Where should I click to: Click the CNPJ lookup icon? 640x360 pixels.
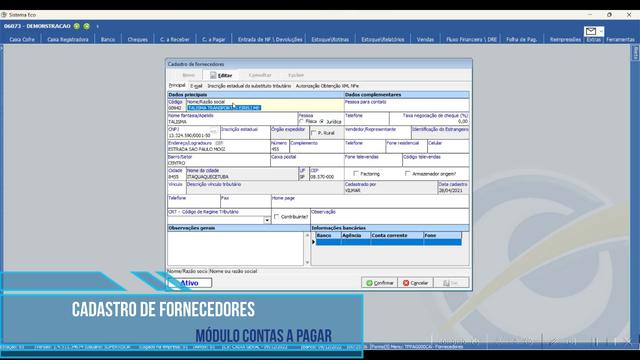pyautogui.click(x=213, y=131)
